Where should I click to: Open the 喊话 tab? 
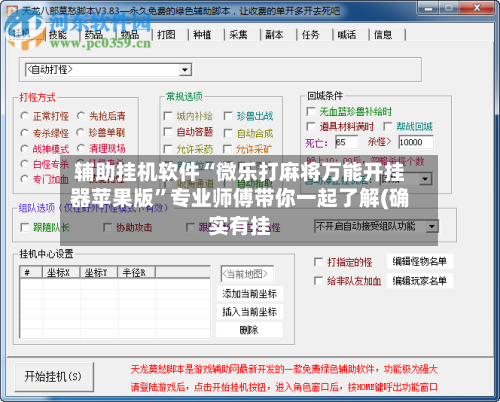347,35
